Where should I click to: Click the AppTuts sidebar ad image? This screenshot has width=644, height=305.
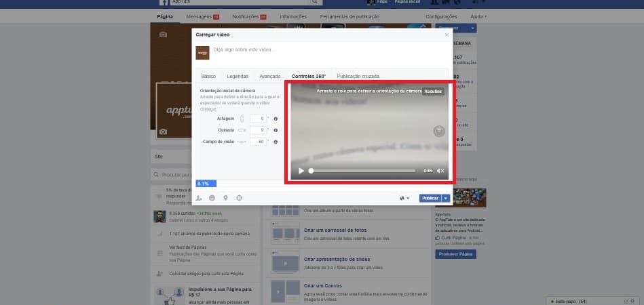pyautogui.click(x=461, y=198)
